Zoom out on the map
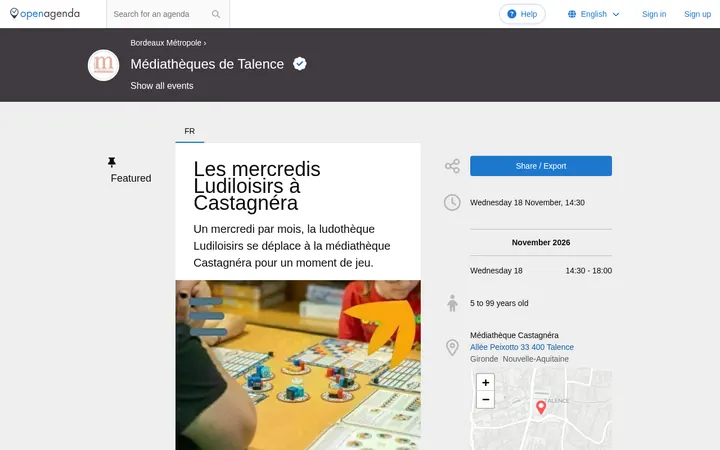Screen dimensions: 720x450 click(485, 399)
